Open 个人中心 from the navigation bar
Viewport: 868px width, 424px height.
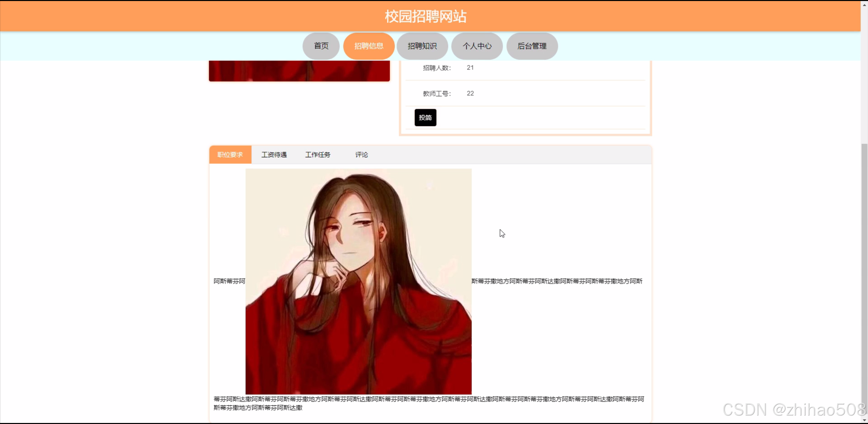pos(477,46)
